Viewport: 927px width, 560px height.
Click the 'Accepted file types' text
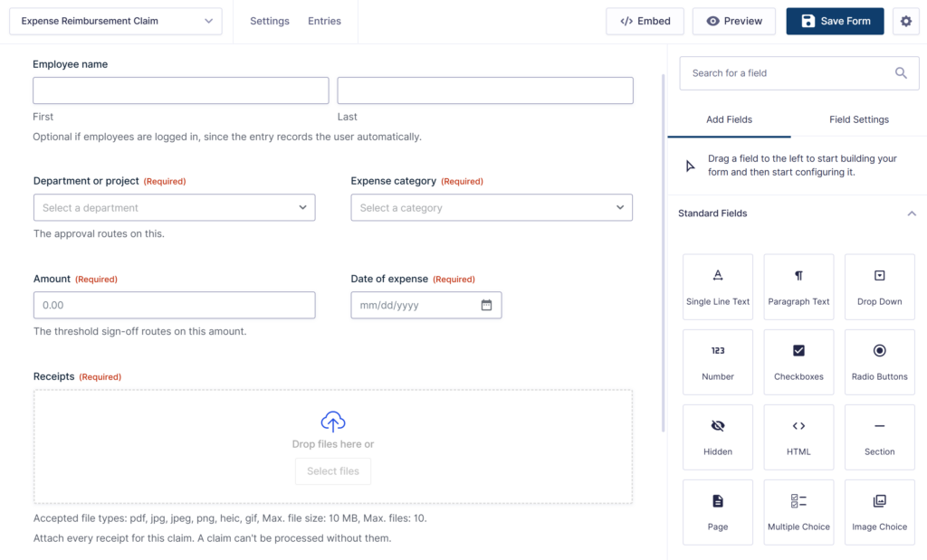coord(230,518)
